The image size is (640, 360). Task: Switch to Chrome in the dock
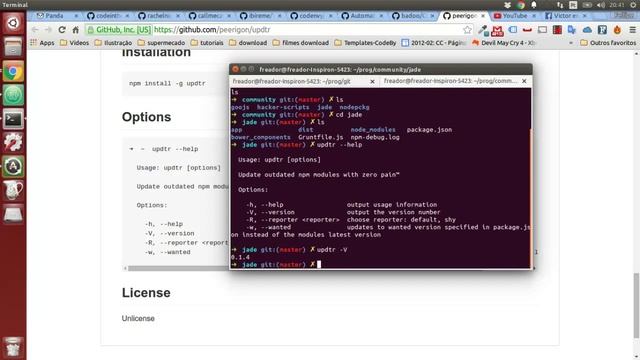[x=13, y=72]
